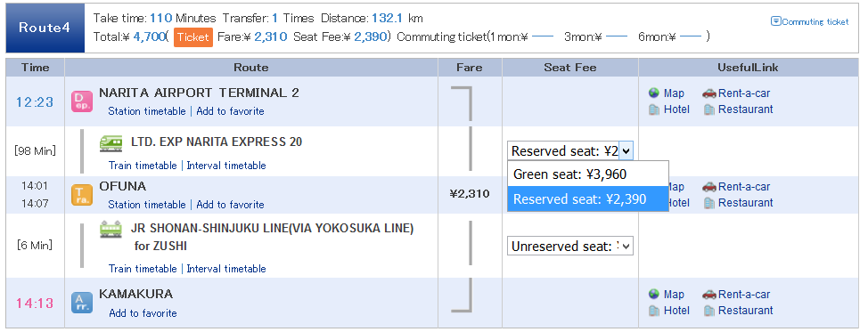Click the pink Dep. departure icon
This screenshot has width=868, height=332.
[x=82, y=101]
